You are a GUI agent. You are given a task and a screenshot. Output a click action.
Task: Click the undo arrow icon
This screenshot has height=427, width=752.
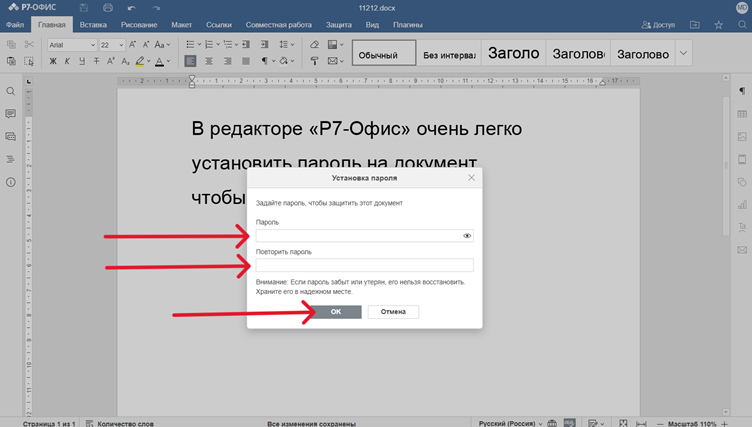131,7
